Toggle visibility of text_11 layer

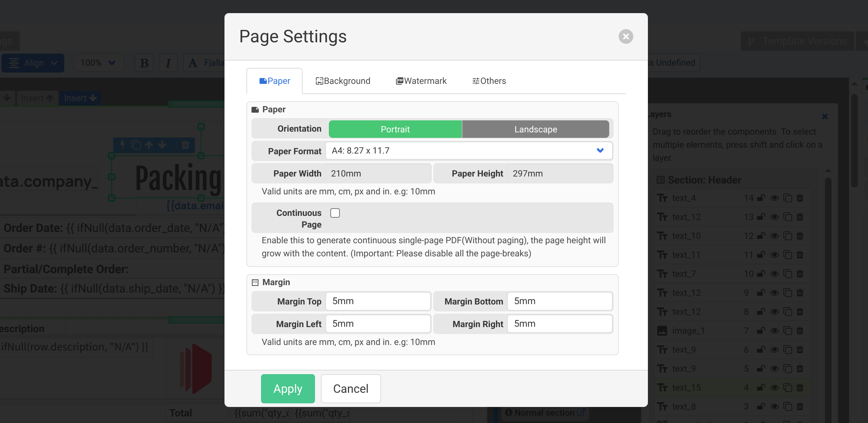tap(775, 255)
